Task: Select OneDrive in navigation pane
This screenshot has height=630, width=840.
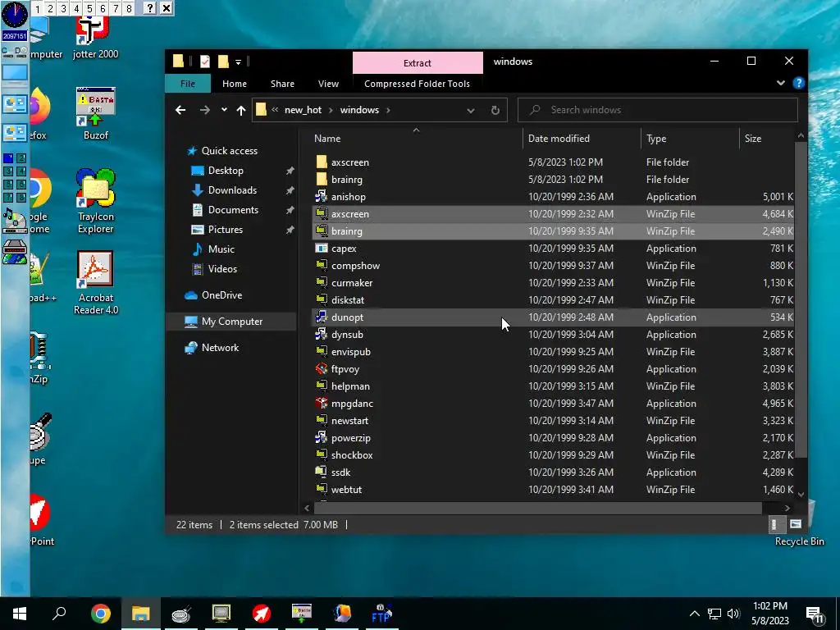Action: click(x=221, y=294)
